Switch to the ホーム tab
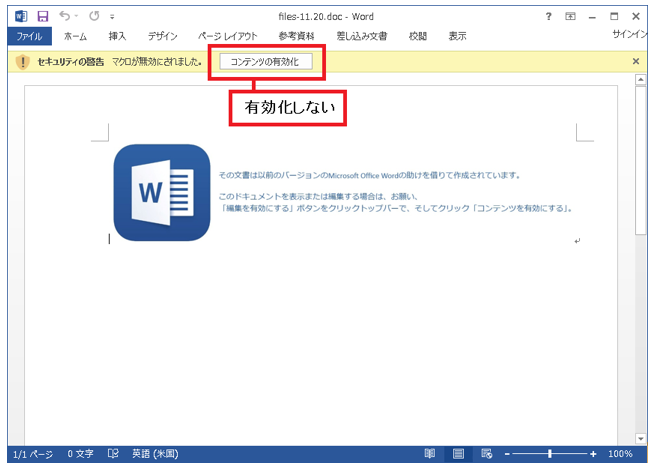This screenshot has height=470, width=656. point(75,36)
